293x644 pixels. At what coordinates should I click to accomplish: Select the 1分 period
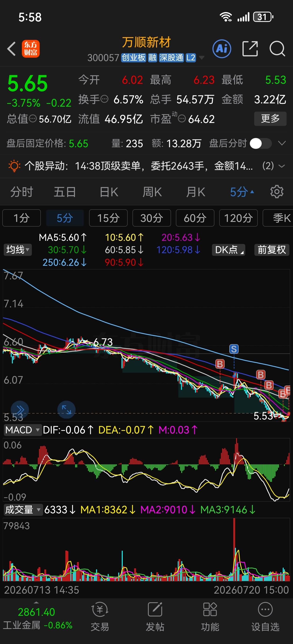(21, 218)
